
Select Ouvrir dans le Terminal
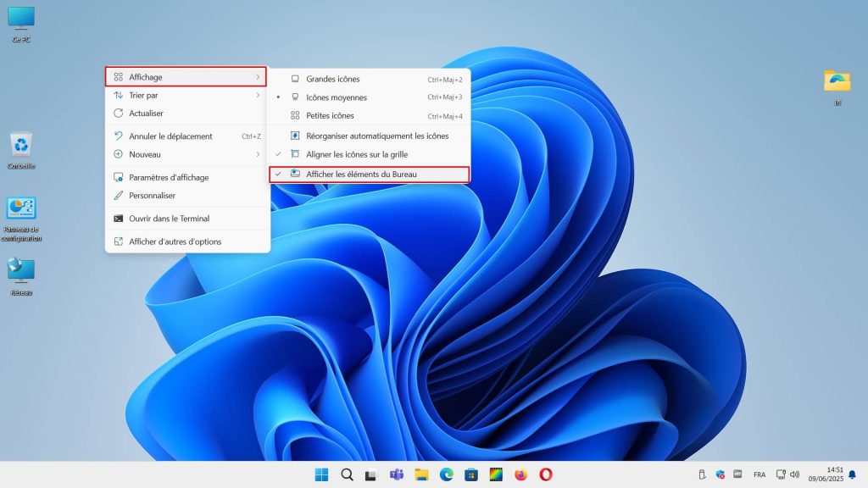tap(170, 219)
